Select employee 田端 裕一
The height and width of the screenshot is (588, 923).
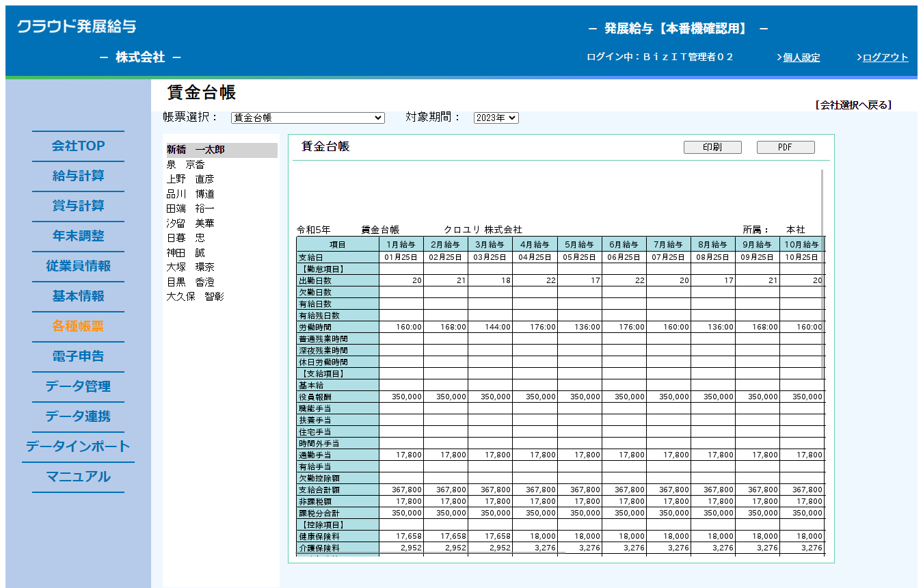190,209
